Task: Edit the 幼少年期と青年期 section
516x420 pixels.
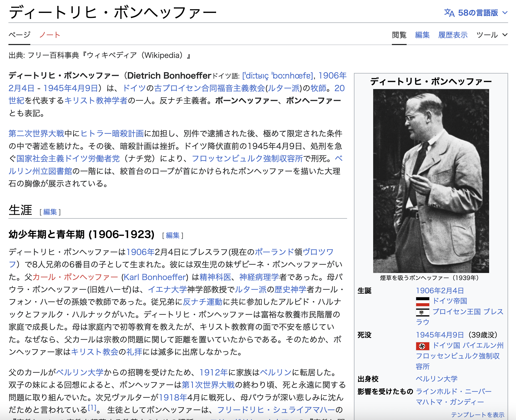Action: pyautogui.click(x=173, y=235)
